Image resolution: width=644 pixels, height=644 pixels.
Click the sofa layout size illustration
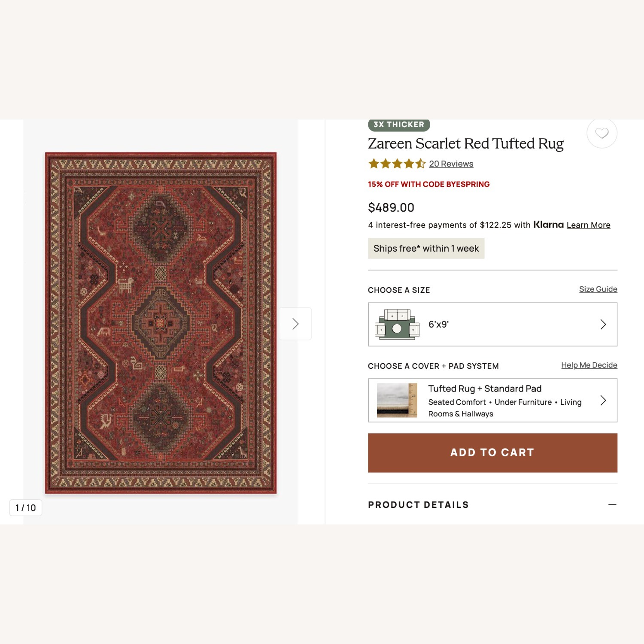pyautogui.click(x=396, y=324)
